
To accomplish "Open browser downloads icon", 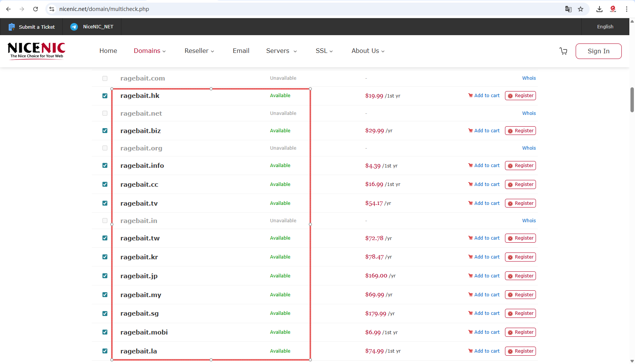I will tap(599, 9).
